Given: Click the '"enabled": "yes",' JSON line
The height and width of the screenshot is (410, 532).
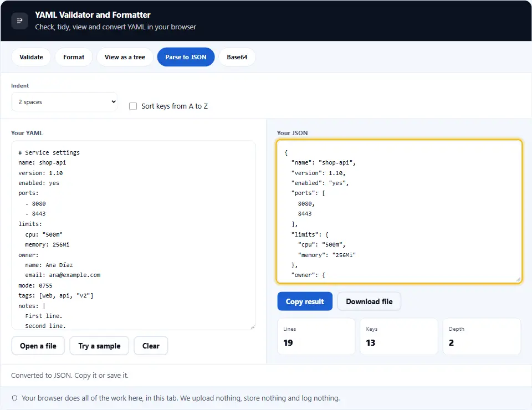Looking at the screenshot, I should tap(320, 183).
